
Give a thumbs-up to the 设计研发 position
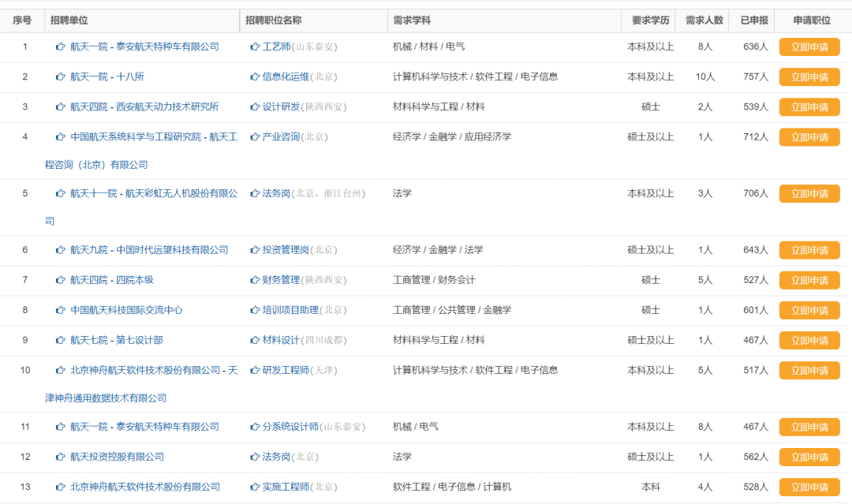click(x=254, y=106)
